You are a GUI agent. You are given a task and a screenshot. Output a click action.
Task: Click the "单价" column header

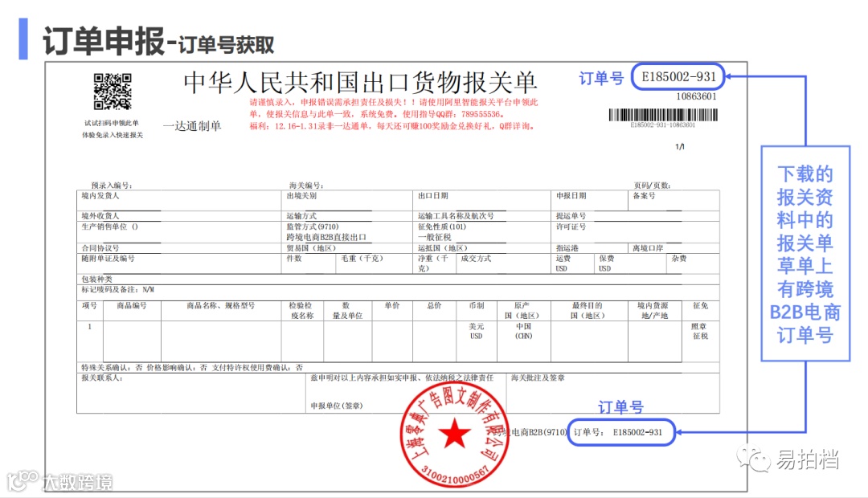pos(392,310)
